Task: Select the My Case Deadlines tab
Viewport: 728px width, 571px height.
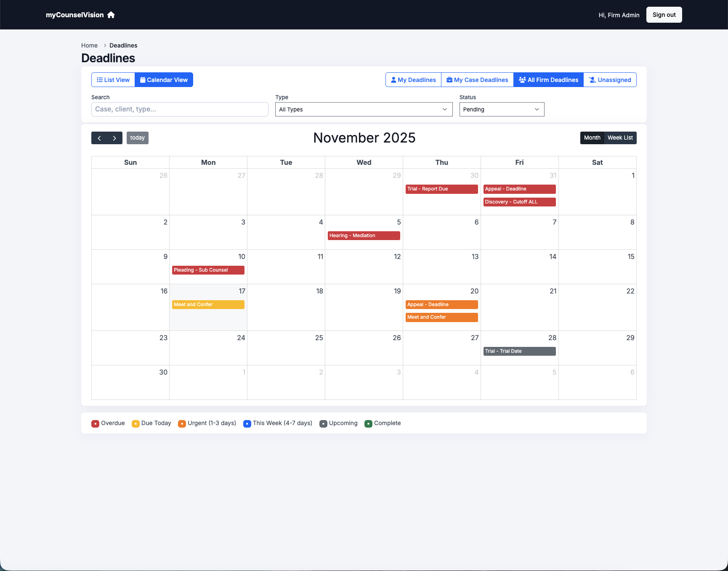Action: click(x=477, y=79)
